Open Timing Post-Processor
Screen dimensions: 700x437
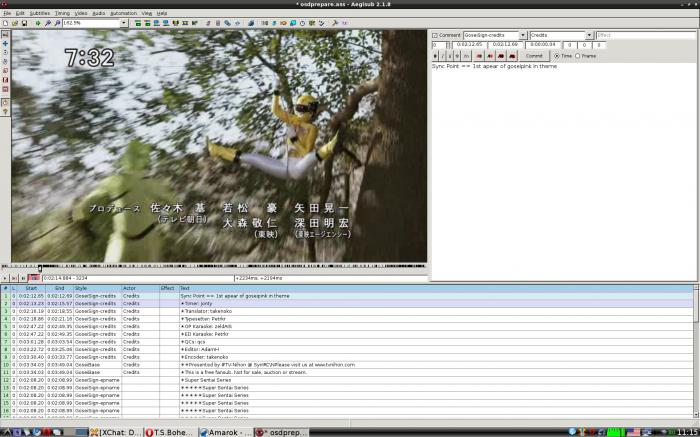click(x=302, y=23)
